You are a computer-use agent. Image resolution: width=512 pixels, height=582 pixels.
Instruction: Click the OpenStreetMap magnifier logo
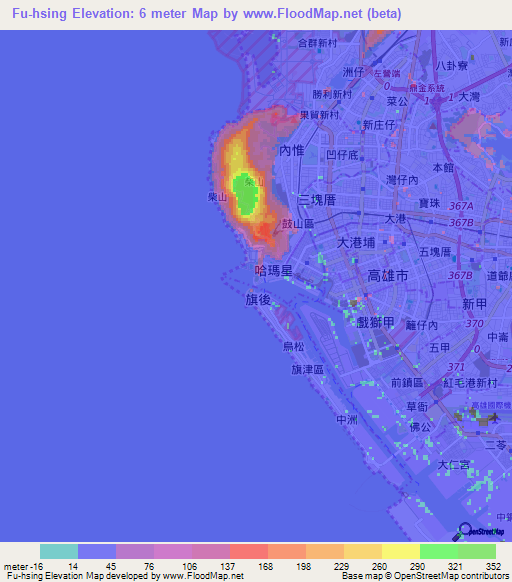pos(478,532)
